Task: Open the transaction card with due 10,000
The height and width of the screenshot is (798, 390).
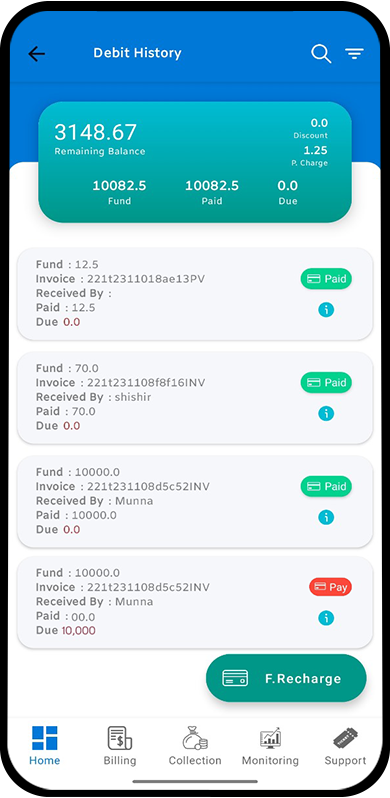Action: 195,602
